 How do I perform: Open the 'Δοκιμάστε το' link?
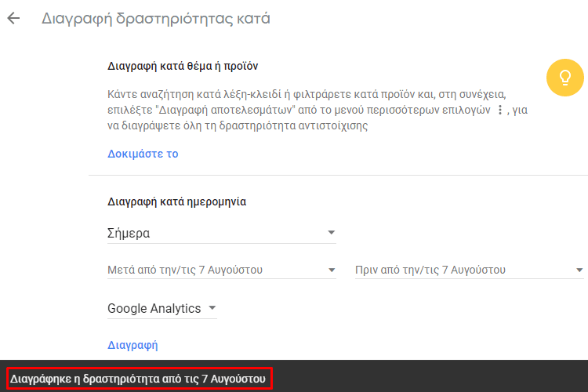(x=143, y=154)
